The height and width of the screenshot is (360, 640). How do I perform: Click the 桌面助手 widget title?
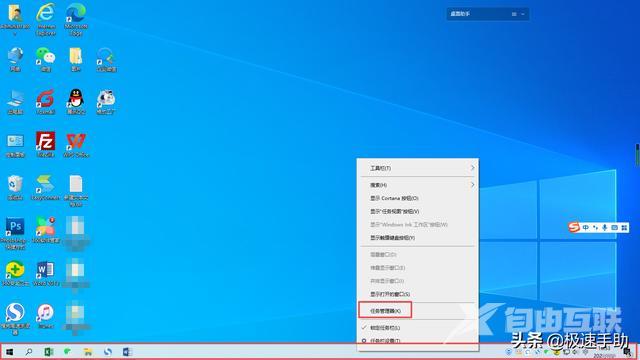460,14
